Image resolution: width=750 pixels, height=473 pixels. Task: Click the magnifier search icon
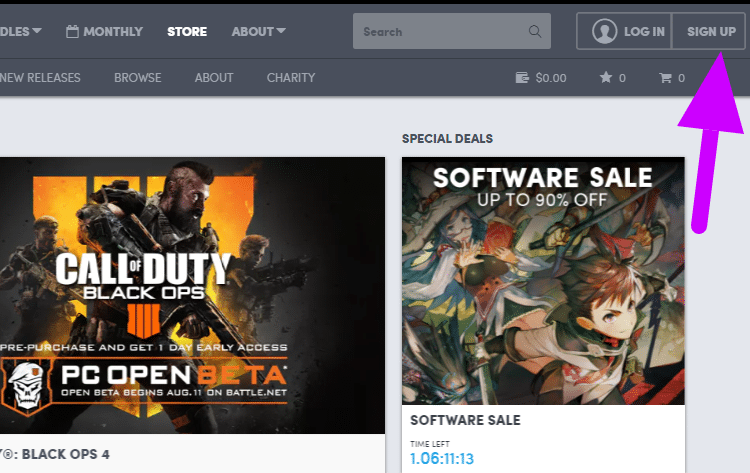tap(535, 32)
